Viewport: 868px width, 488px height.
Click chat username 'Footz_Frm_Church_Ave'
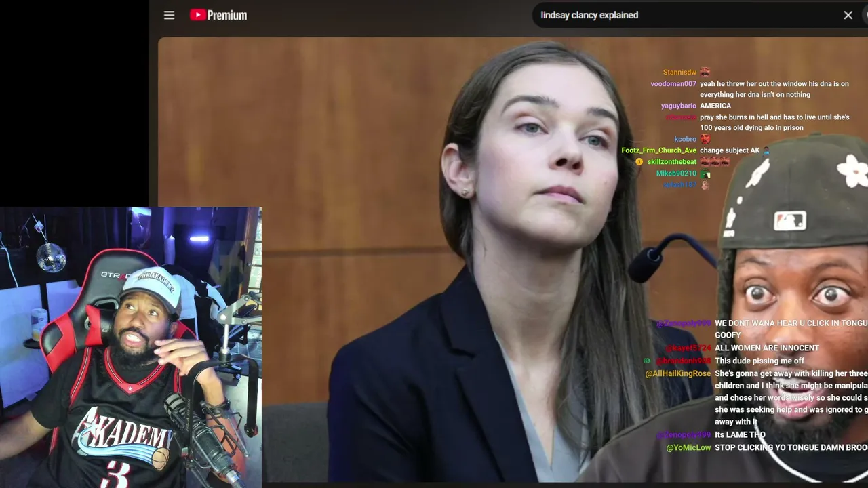point(658,150)
